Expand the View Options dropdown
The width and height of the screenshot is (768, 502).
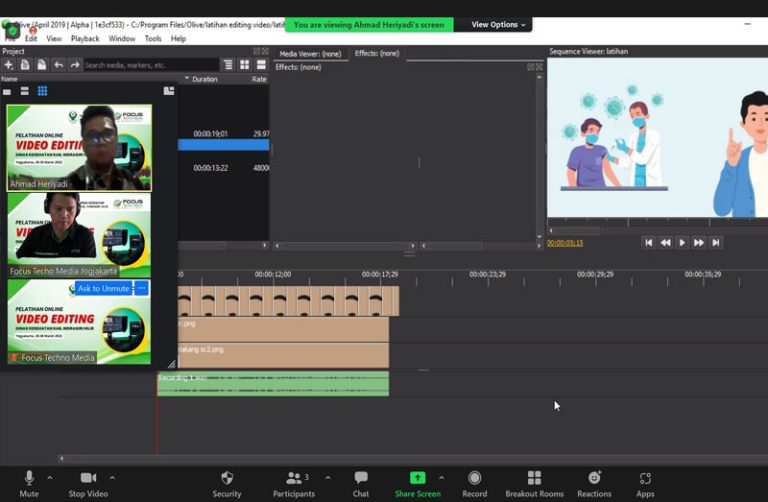[x=499, y=24]
